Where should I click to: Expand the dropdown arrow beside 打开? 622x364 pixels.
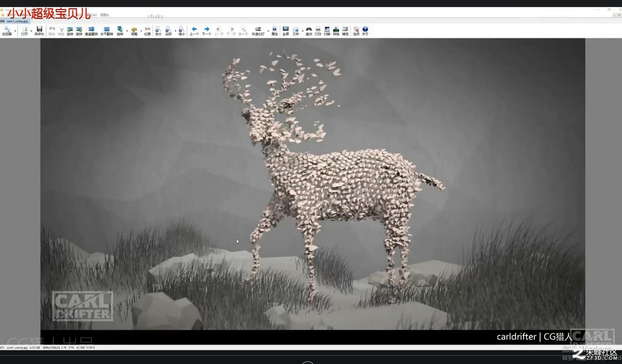(31, 31)
